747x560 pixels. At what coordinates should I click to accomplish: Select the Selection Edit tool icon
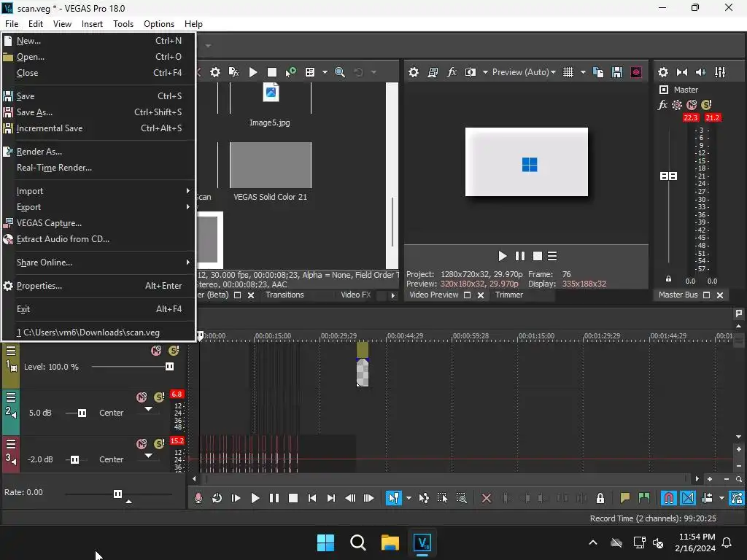pos(442,498)
